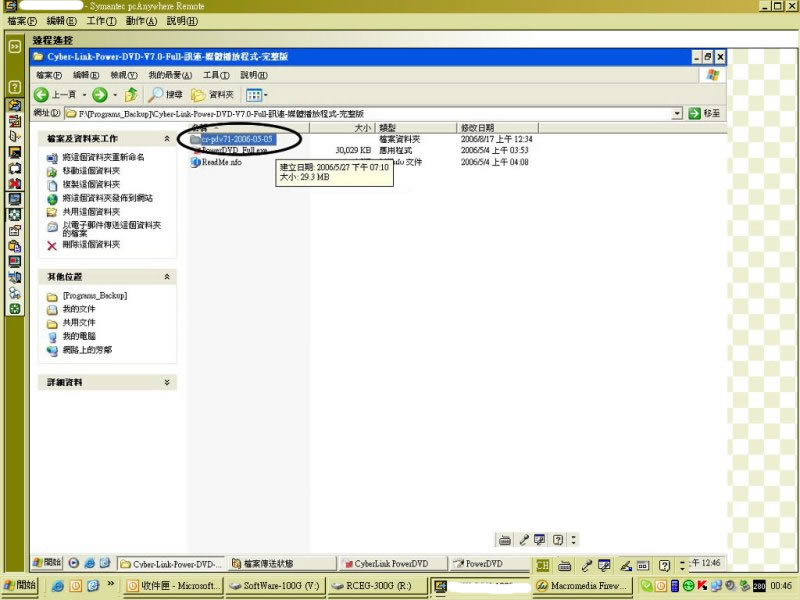This screenshot has height=600, width=800.
Task: Open the address bar dropdown list
Action: (x=677, y=113)
